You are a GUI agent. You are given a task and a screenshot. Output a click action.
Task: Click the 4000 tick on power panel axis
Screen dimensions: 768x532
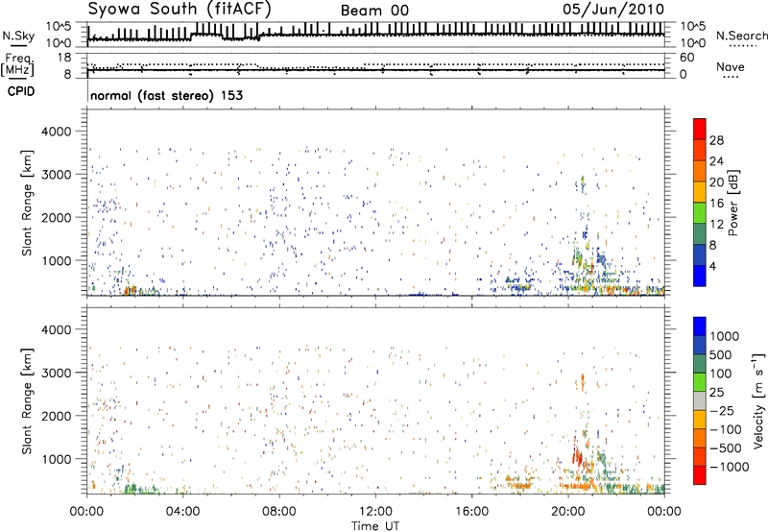(x=57, y=132)
